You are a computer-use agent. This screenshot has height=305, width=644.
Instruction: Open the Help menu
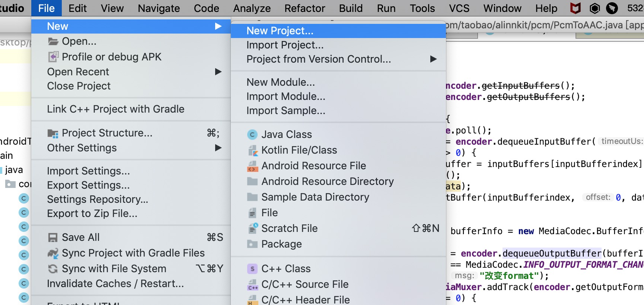click(x=546, y=8)
